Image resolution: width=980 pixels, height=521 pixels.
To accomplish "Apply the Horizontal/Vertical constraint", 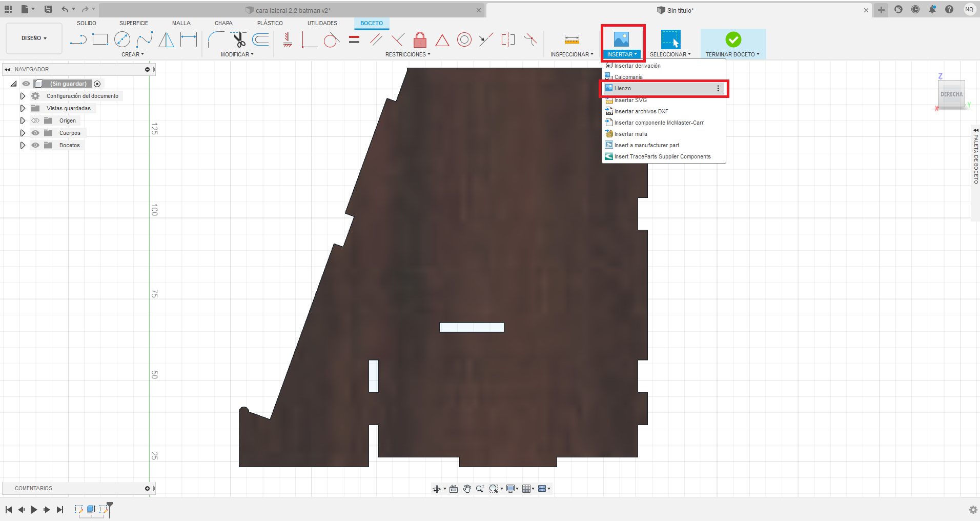I will coord(288,39).
